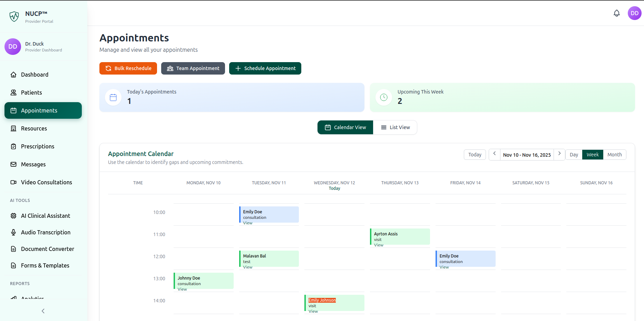Image resolution: width=644 pixels, height=321 pixels.
Task: Click the DD profile avatar
Action: 635,13
